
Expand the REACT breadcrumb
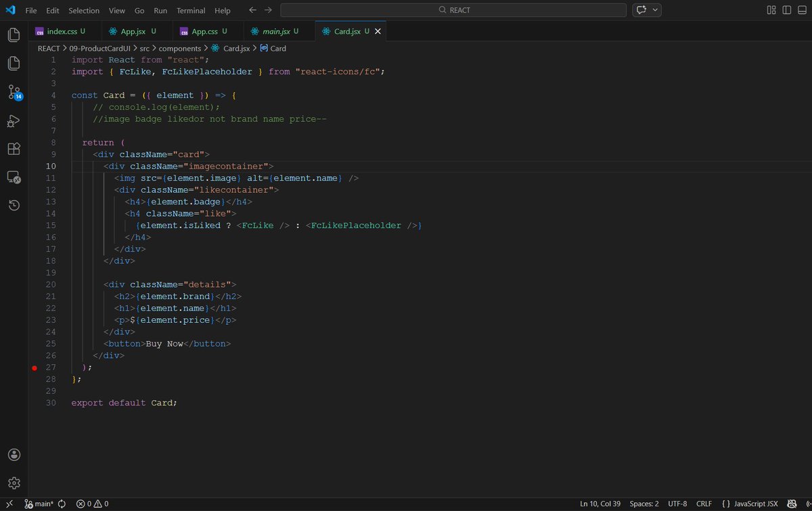[49, 49]
